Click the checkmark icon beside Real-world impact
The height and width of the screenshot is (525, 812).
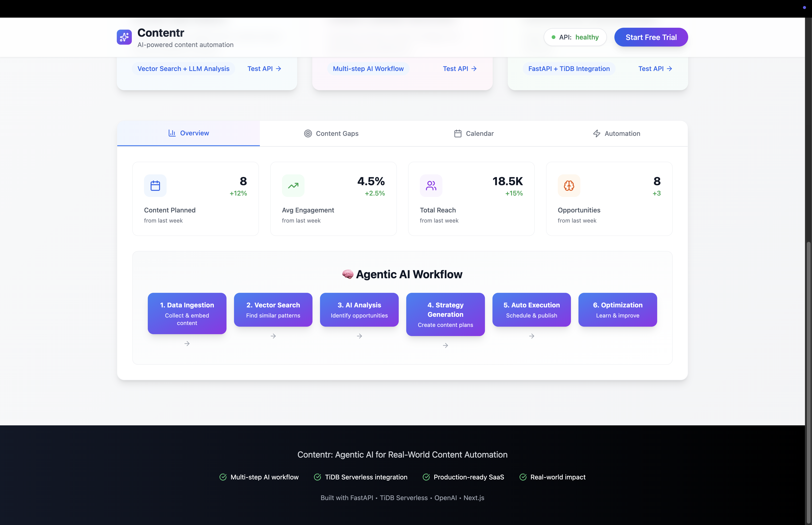(523, 477)
